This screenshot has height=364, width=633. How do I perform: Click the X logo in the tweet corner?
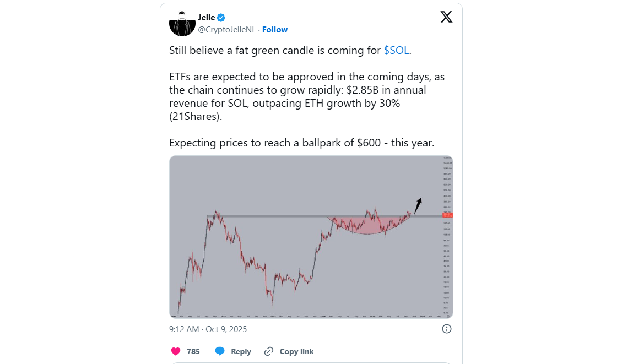coord(446,17)
